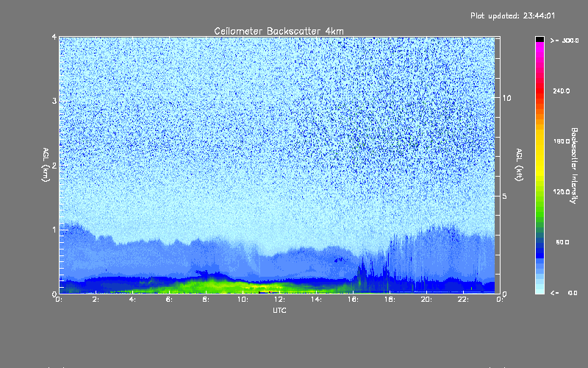The width and height of the screenshot is (588, 368).
Task: Select the '18:' UTC tick label
Action: (390, 300)
